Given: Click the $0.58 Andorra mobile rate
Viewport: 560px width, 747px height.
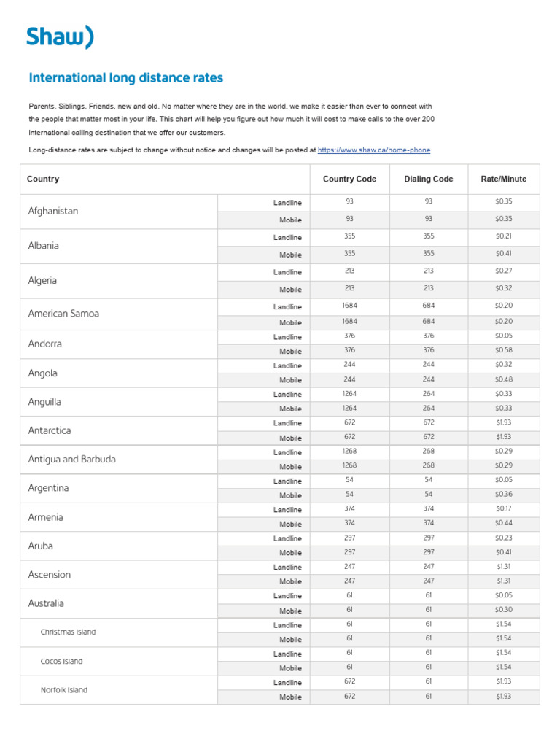Looking at the screenshot, I should click(503, 351).
